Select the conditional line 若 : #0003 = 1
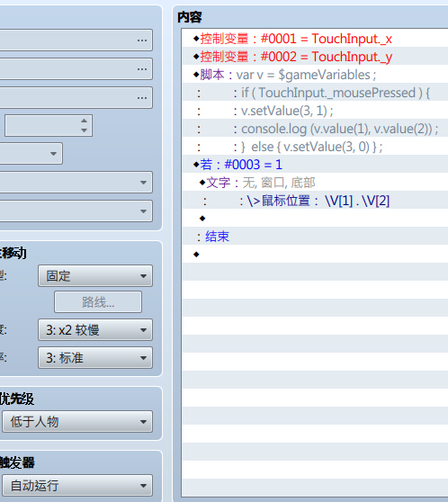448x502 pixels. [x=315, y=165]
